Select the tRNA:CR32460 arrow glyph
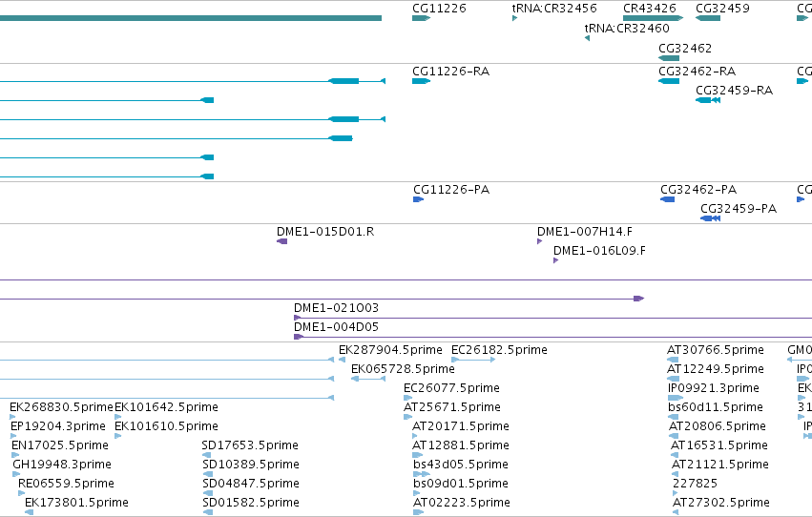The image size is (812, 517). 587,38
